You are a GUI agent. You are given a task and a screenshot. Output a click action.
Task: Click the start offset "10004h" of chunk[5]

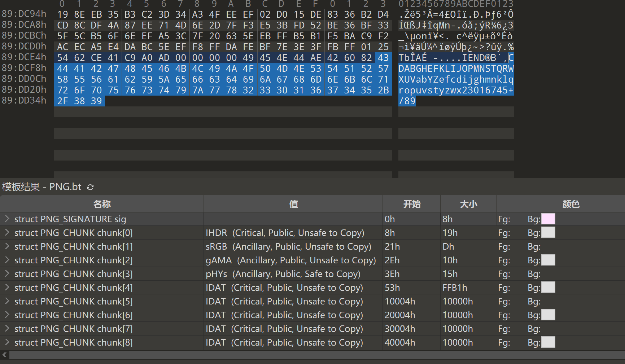(x=400, y=301)
